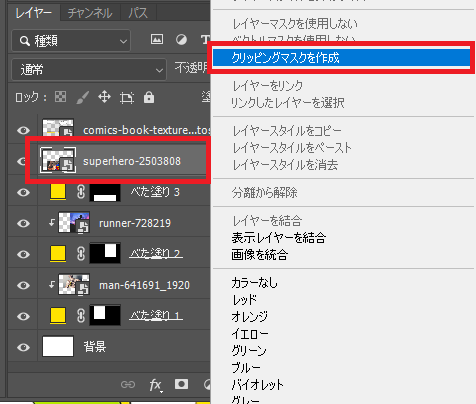Hide the comics-book-texture layer
Image resolution: width=476 pixels, height=404 pixels.
point(23,130)
